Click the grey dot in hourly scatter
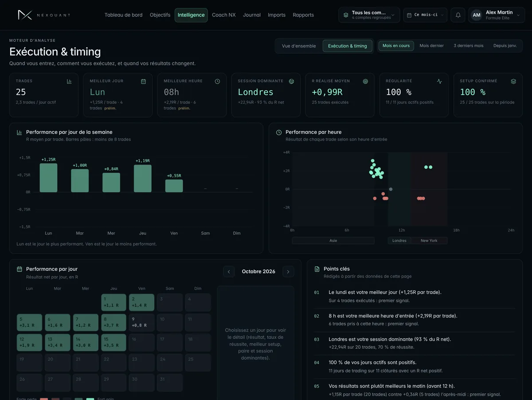The height and width of the screenshot is (400, 532). 391,189
